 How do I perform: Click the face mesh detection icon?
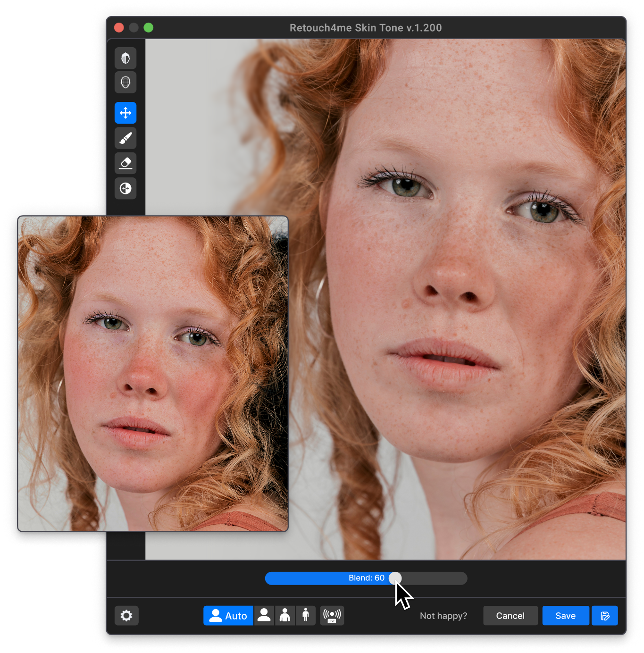pos(125,82)
